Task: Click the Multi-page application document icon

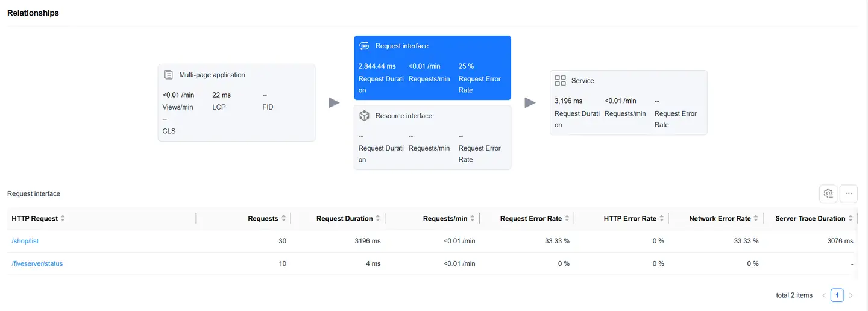Action: tap(169, 75)
